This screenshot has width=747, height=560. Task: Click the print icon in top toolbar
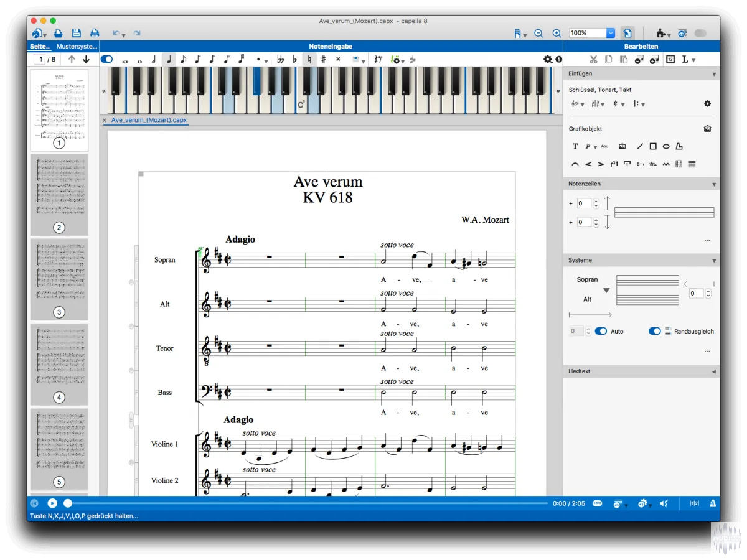pyautogui.click(x=95, y=33)
